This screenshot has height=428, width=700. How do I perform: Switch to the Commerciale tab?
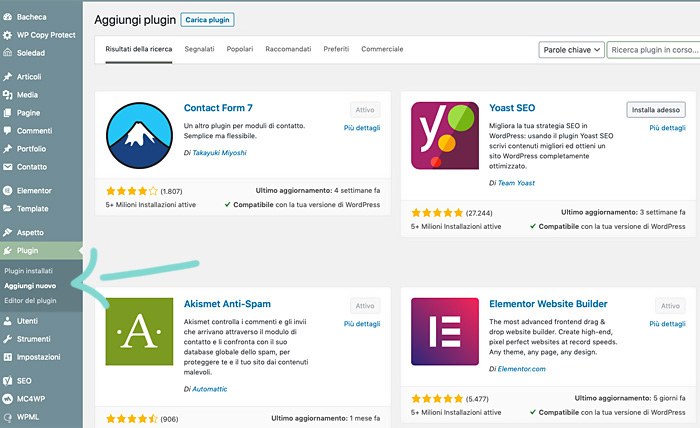[382, 49]
